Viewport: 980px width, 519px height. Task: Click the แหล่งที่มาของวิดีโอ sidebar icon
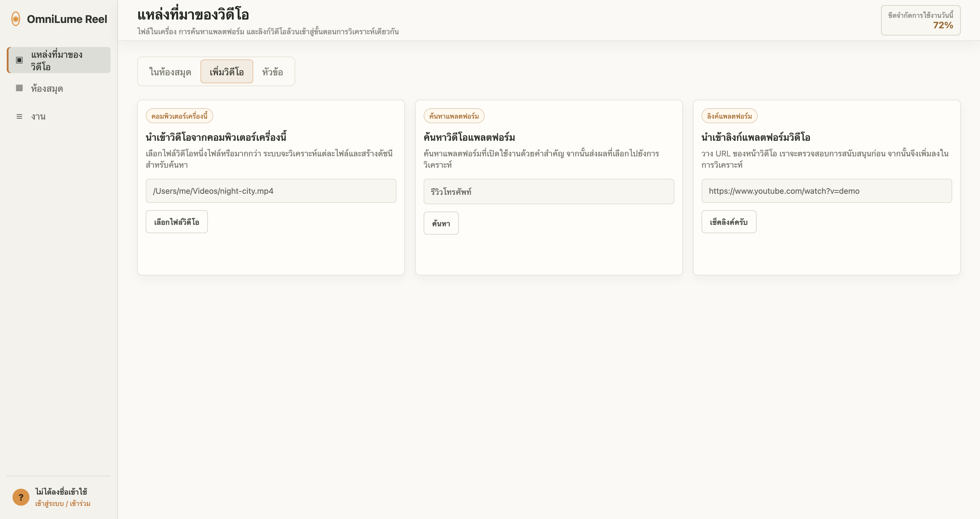(x=19, y=60)
